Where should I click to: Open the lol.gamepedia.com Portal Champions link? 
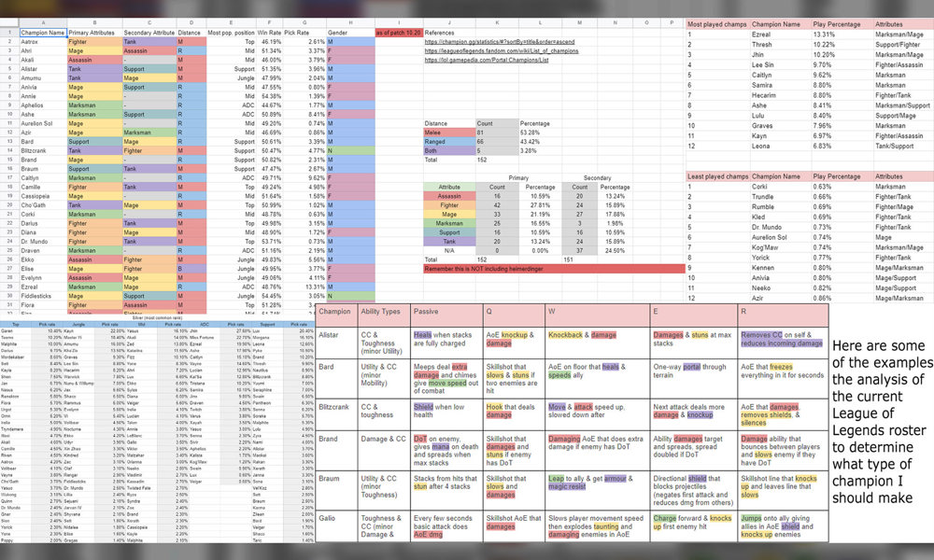[486, 60]
